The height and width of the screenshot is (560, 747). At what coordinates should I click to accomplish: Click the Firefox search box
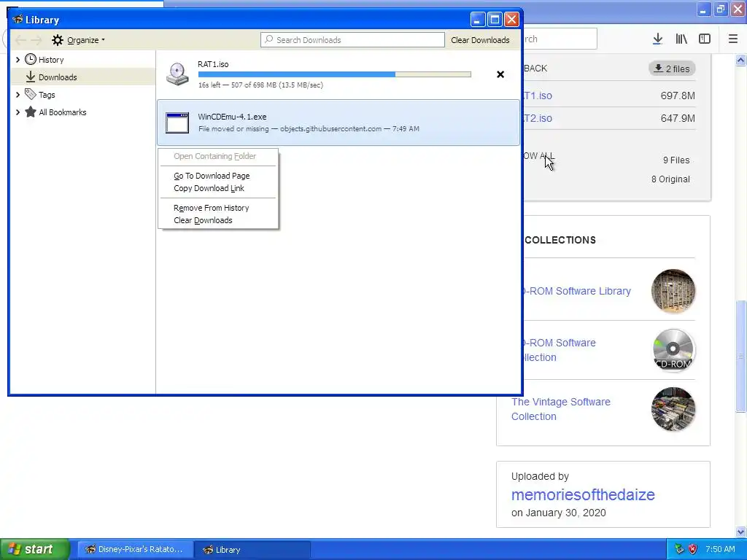point(560,39)
